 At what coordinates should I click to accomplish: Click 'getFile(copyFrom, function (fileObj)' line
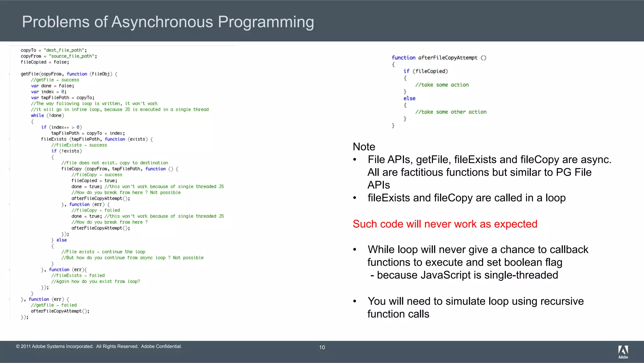pos(69,74)
